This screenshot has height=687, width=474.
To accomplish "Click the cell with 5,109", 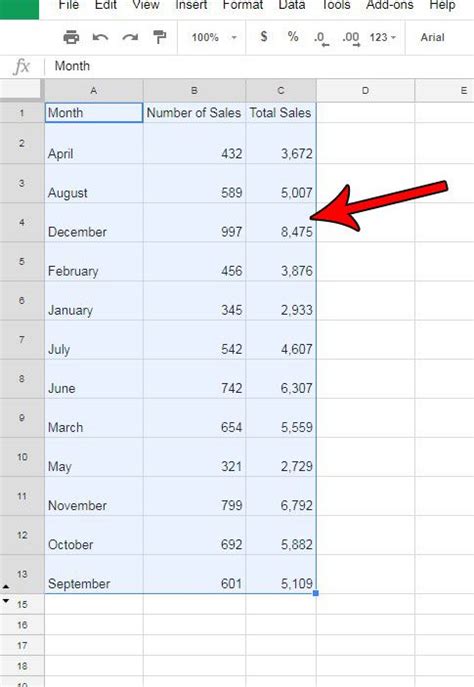I will 281,574.
